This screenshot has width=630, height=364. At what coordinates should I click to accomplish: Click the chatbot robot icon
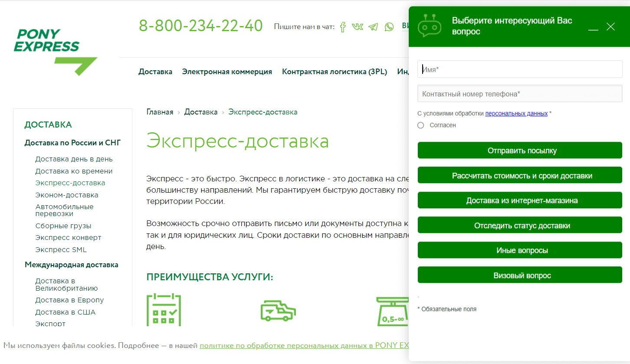(x=429, y=26)
